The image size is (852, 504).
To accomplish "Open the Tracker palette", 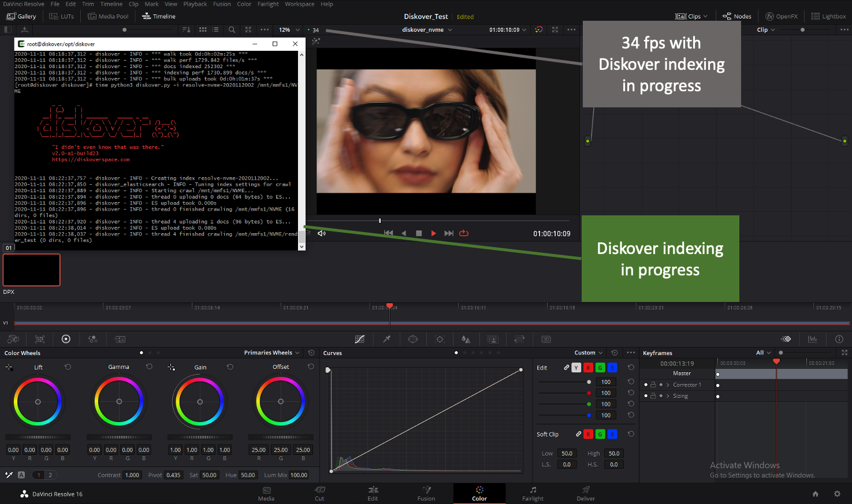I will [440, 339].
